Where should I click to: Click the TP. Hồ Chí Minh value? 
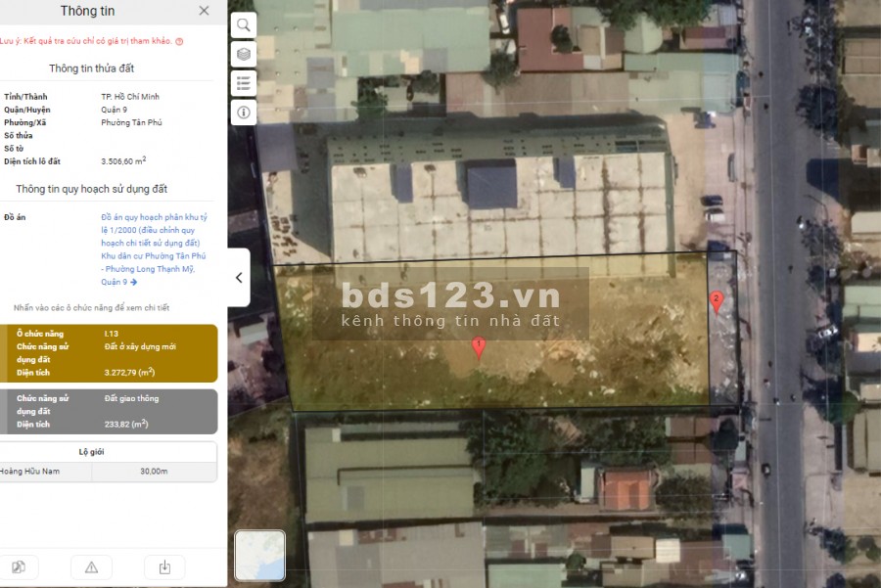coord(130,97)
